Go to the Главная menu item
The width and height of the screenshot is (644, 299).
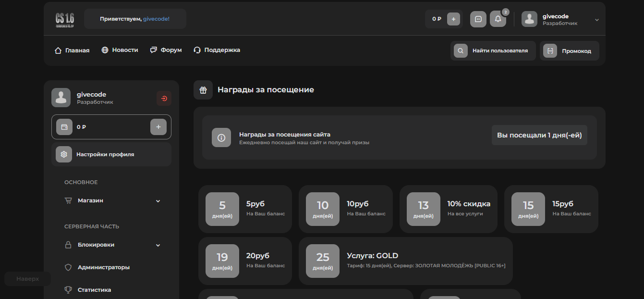pyautogui.click(x=72, y=50)
